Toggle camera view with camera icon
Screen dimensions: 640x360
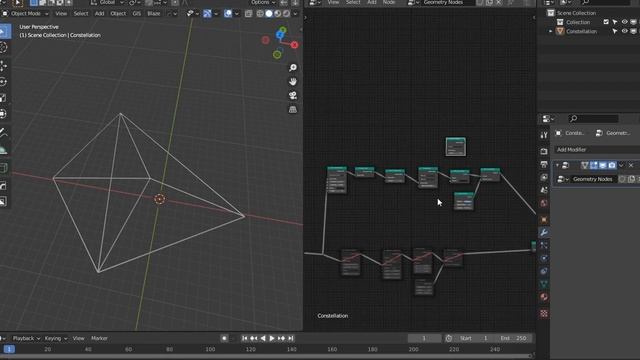coord(293,96)
